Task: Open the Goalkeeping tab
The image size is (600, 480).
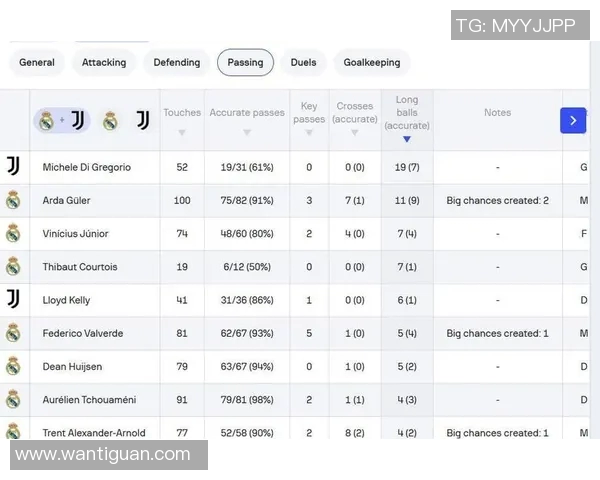Action: click(x=371, y=62)
